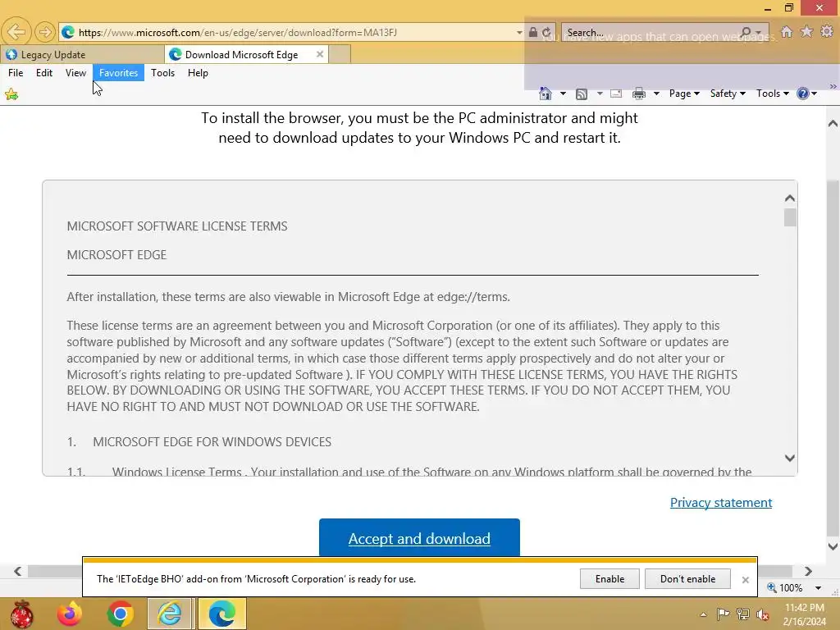
Task: Click horizontal scrollbar right arrow
Action: click(x=808, y=572)
